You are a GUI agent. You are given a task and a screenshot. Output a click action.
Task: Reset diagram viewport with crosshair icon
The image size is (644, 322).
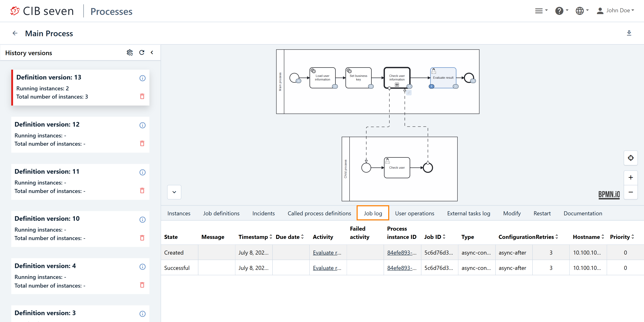(631, 158)
